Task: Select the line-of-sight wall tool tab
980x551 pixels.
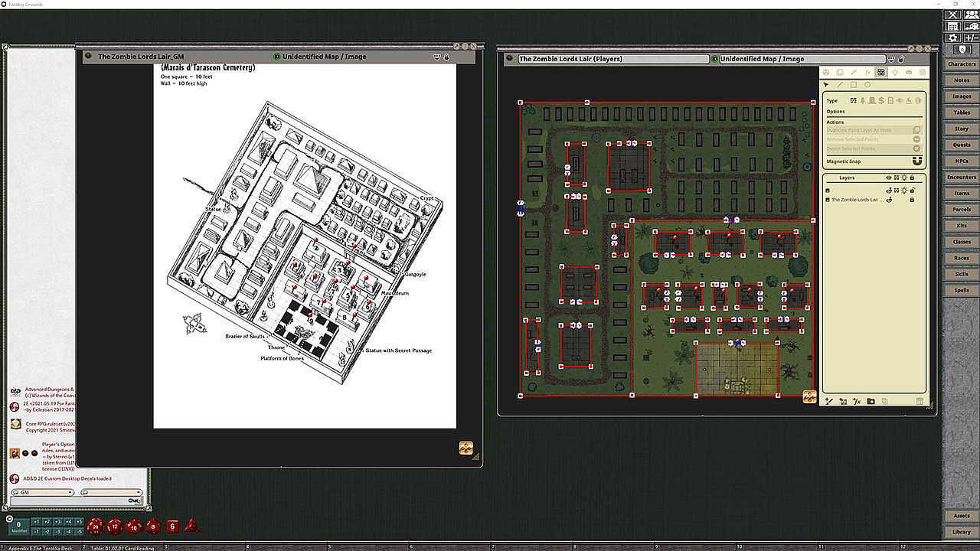Action: coord(881,73)
